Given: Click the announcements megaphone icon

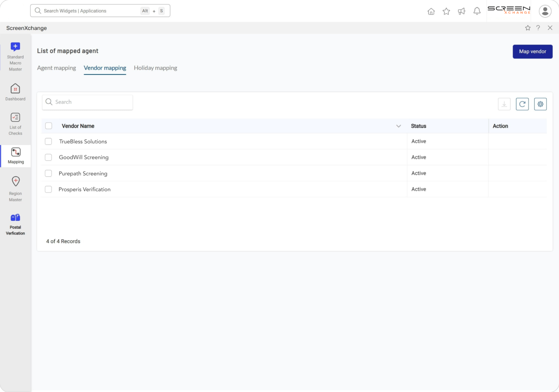Looking at the screenshot, I should [461, 11].
